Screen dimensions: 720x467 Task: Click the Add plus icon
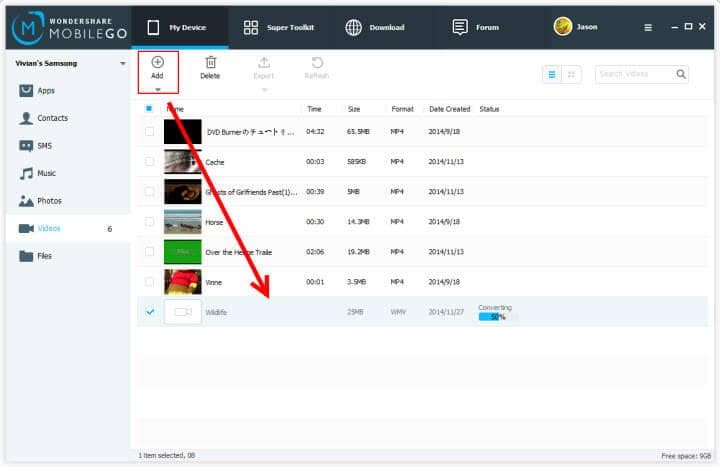pyautogui.click(x=158, y=62)
